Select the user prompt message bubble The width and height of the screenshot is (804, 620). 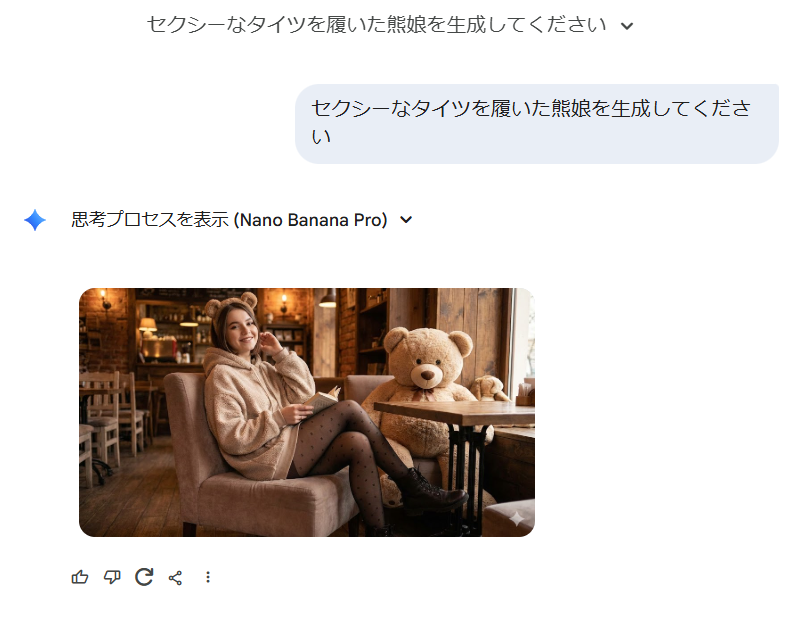tap(536, 124)
